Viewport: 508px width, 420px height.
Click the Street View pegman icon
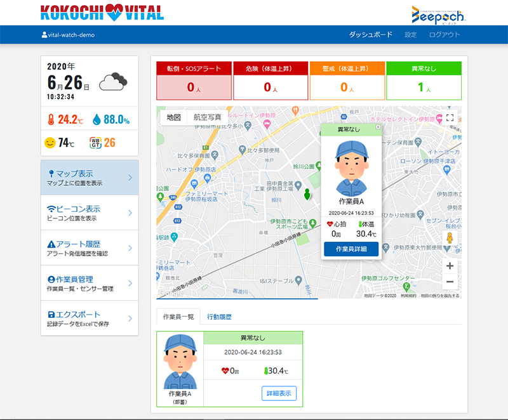click(450, 238)
